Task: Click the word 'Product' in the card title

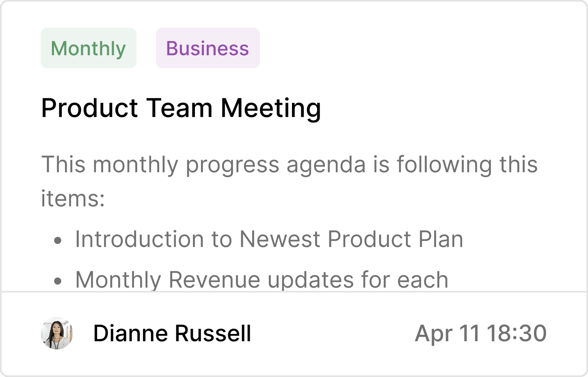Action: point(90,108)
